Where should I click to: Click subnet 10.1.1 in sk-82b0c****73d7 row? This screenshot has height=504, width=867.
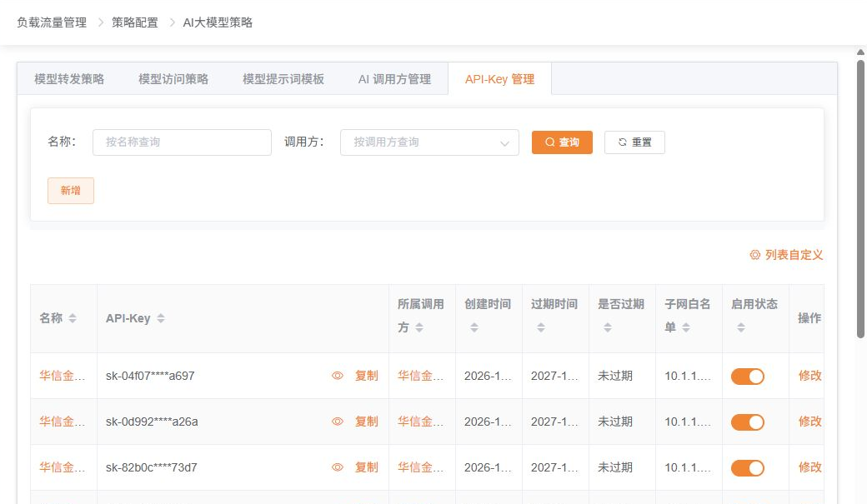pyautogui.click(x=687, y=467)
